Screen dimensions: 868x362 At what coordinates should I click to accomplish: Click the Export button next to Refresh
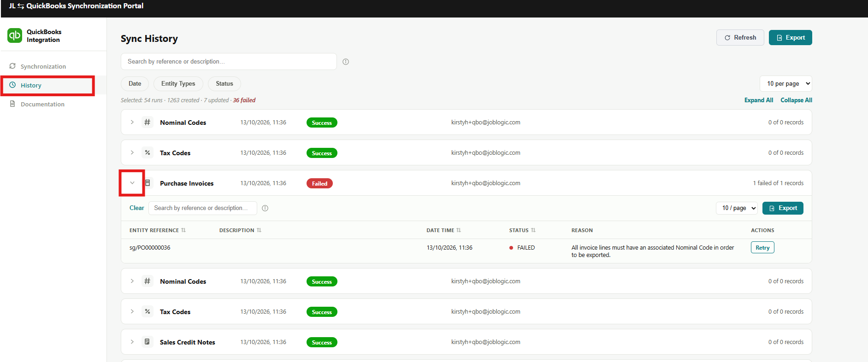pyautogui.click(x=791, y=38)
